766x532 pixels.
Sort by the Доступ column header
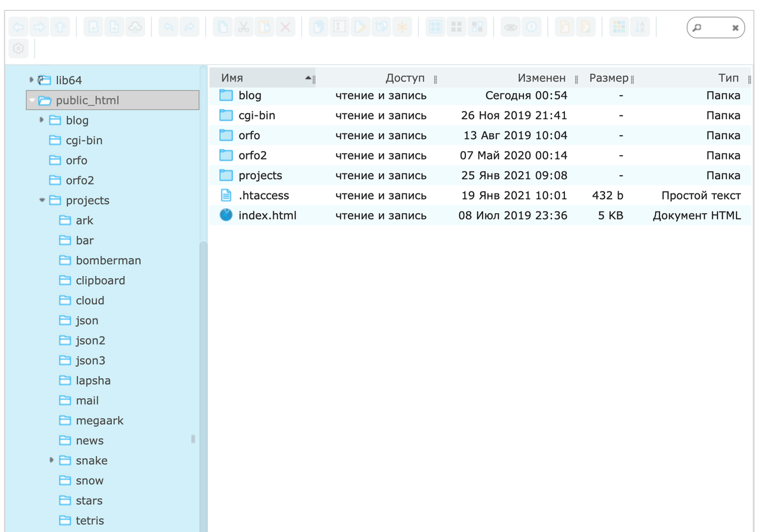[376, 78]
